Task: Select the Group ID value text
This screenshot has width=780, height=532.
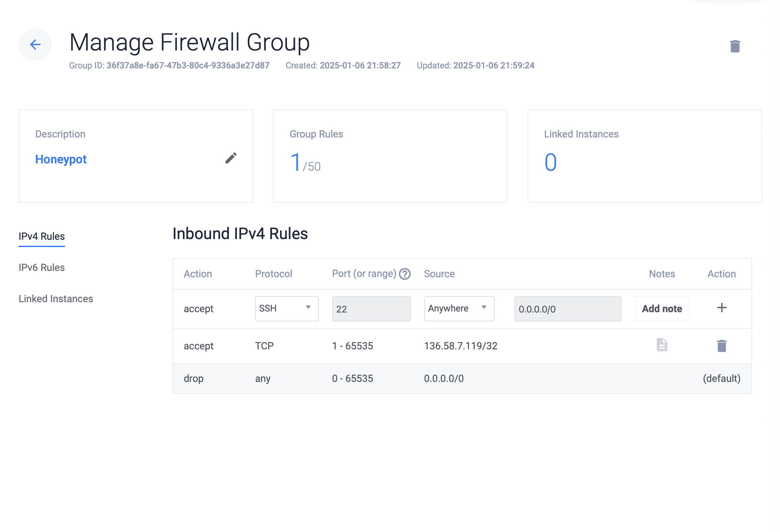Action: pyautogui.click(x=188, y=65)
